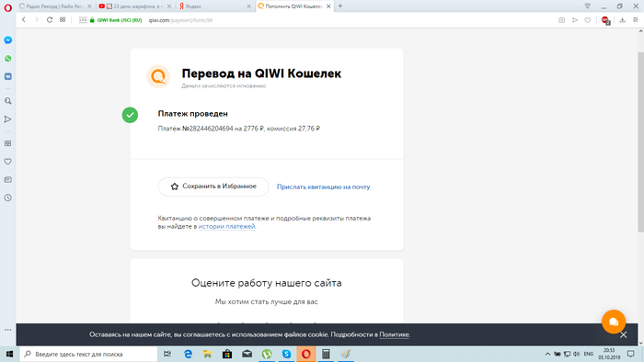Image resolution: width=644 pixels, height=362 pixels.
Task: Open the orange support chat button
Action: coord(614,322)
